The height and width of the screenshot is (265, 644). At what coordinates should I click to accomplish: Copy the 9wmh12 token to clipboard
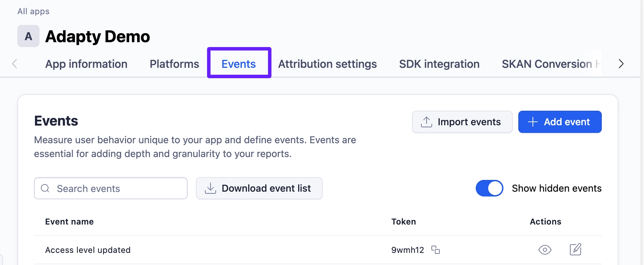(x=435, y=250)
